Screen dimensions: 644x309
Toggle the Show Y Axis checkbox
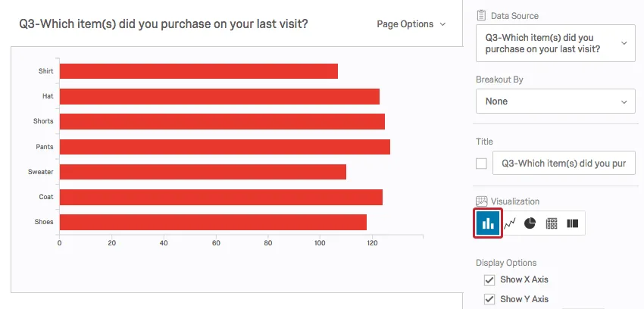489,299
